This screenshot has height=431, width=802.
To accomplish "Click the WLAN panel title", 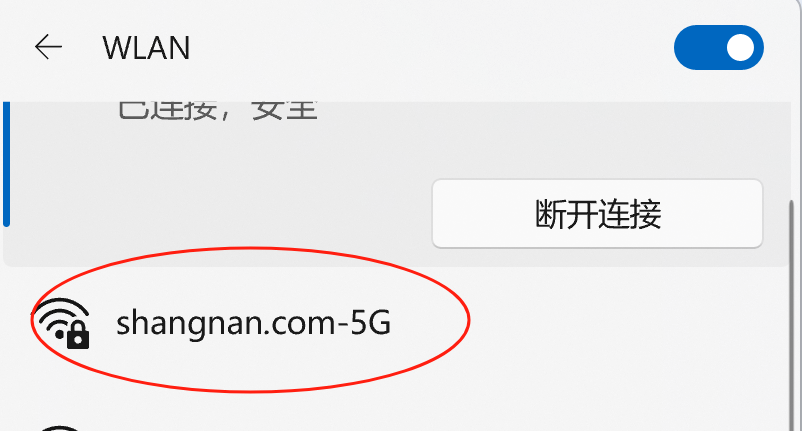I will tap(146, 48).
